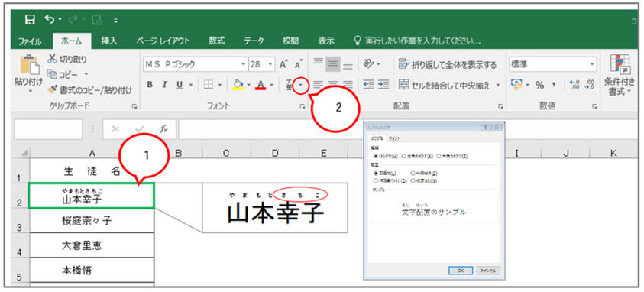This screenshot has height=292, width=644.
Task: Toggle Underline formatting (U)
Action: 179,85
